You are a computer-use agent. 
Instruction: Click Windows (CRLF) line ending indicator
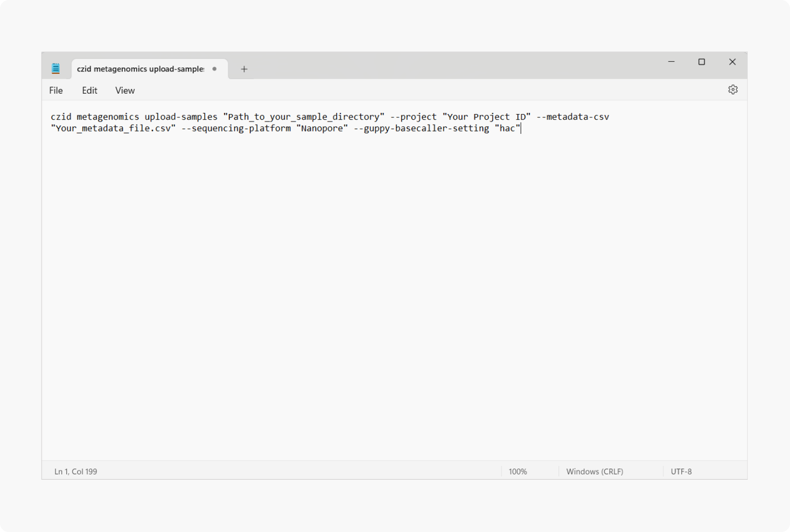(595, 471)
